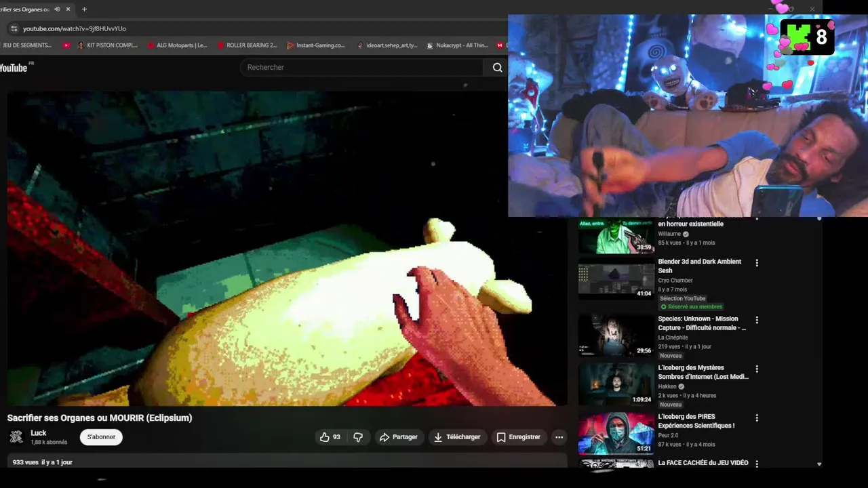Open L'Iceberg des PIRES Expériences thumbnail

coord(616,434)
